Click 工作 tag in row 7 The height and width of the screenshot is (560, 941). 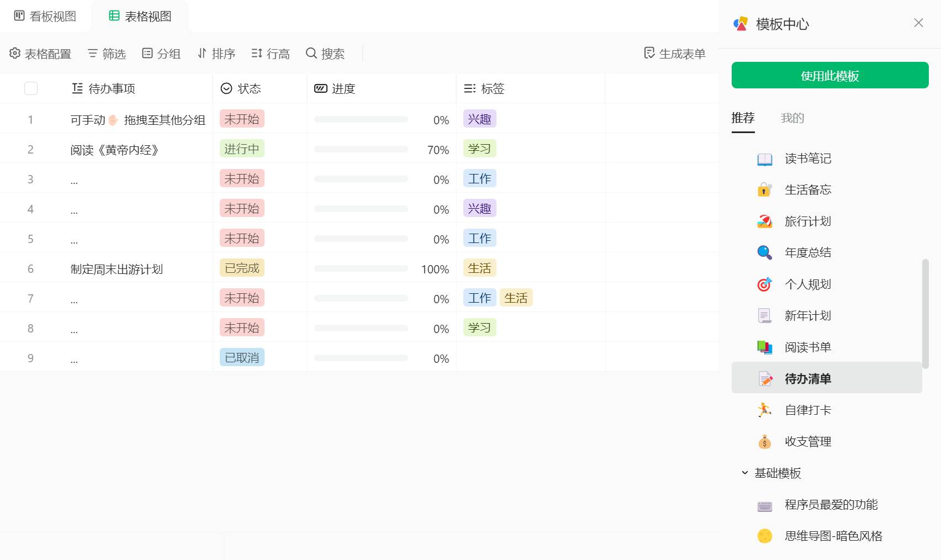480,298
